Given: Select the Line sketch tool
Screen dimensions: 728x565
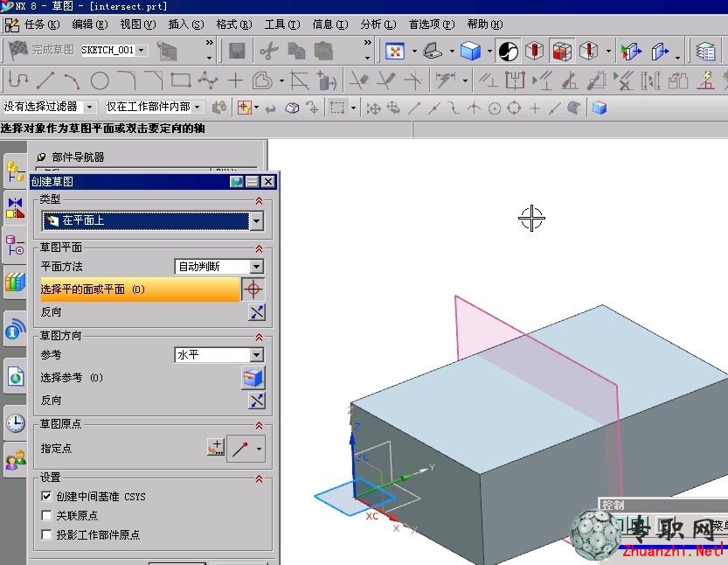Looking at the screenshot, I should coord(45,80).
